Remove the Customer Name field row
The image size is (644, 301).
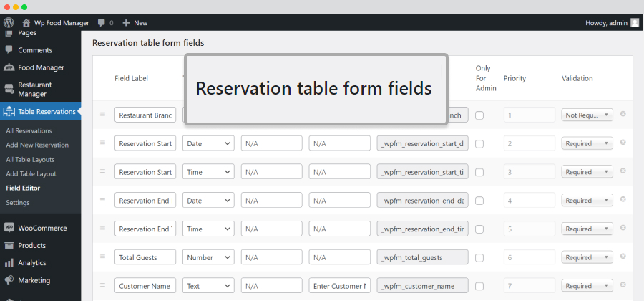click(x=623, y=285)
